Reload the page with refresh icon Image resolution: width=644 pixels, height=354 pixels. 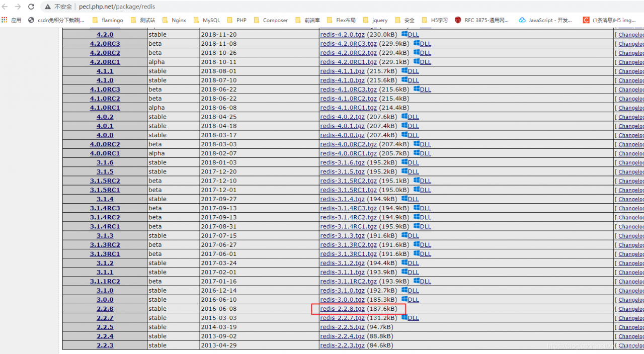coord(31,7)
